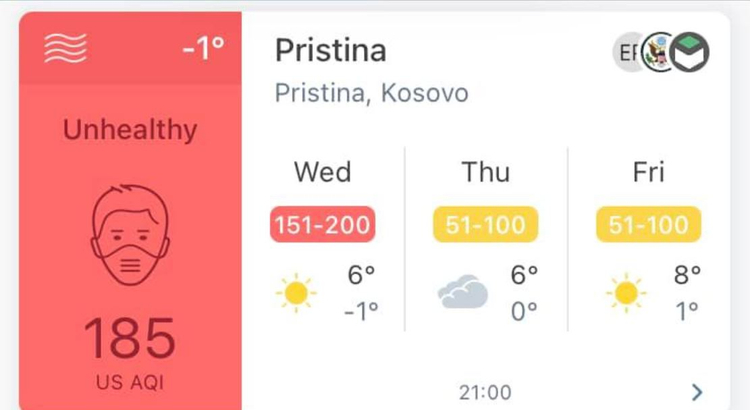Viewport: 750px width, 410px height.
Task: Click the 185 US AQI reading
Action: point(130,338)
